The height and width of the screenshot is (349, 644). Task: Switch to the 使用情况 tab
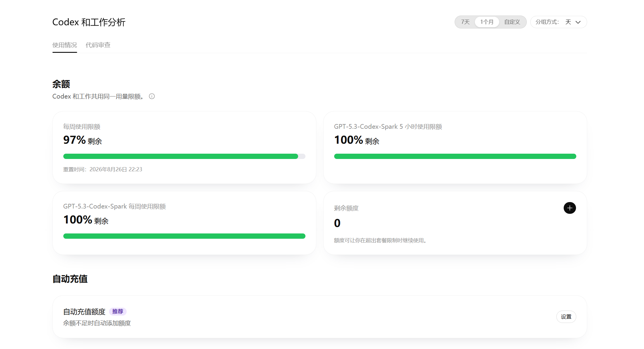tap(64, 45)
